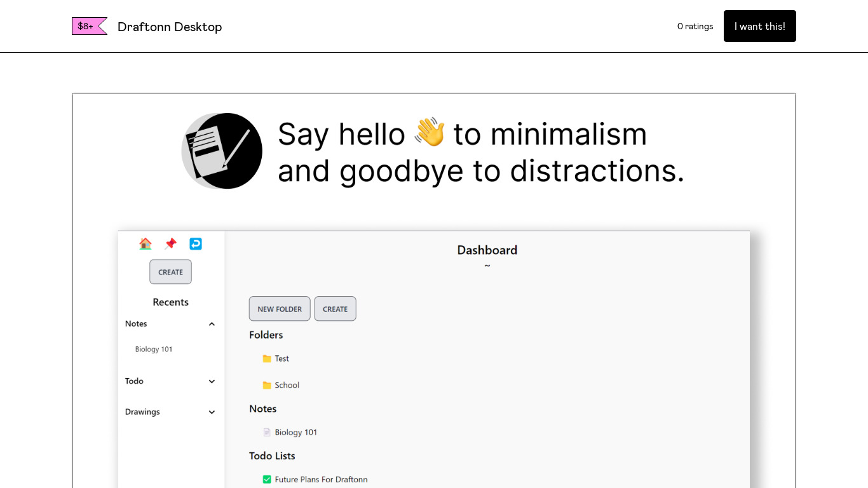Collapse the Notes section chevron
This screenshot has height=488, width=868.
pos(212,324)
